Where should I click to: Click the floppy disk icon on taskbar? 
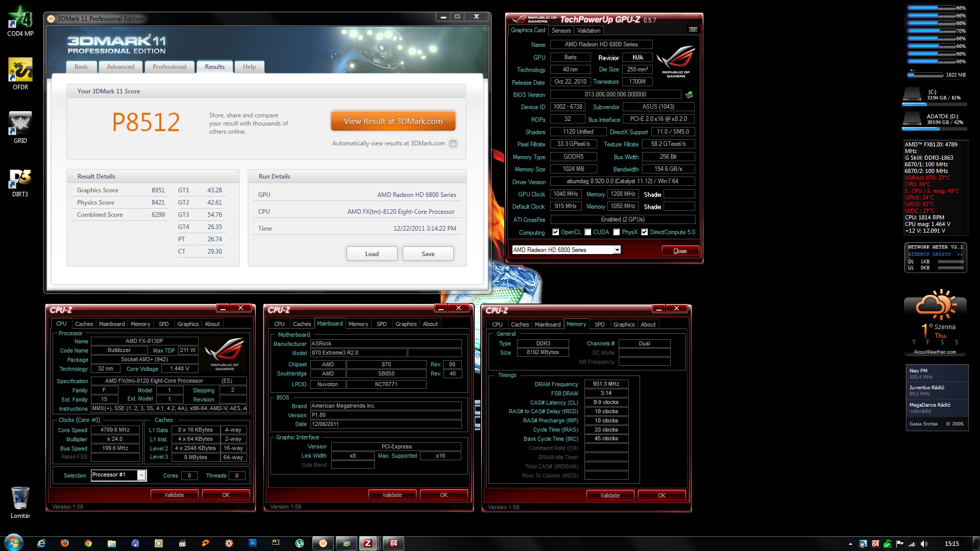click(x=135, y=543)
